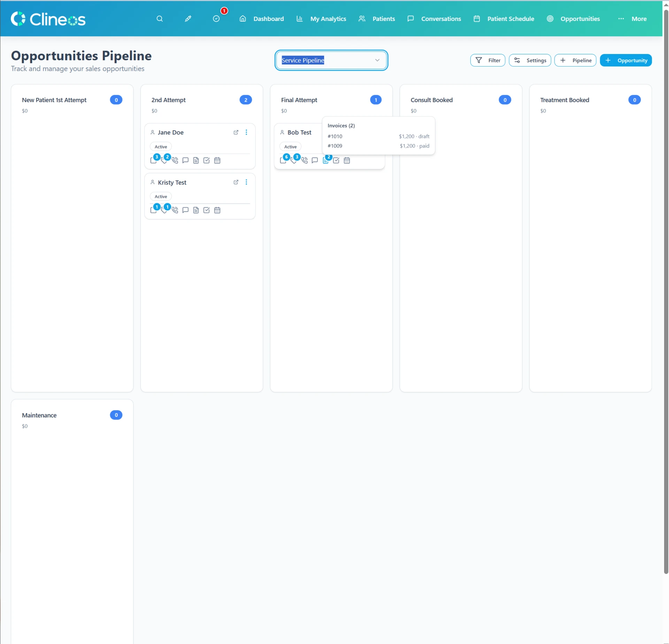The width and height of the screenshot is (669, 644).
Task: Open My Analytics in the navigation
Action: [x=321, y=19]
